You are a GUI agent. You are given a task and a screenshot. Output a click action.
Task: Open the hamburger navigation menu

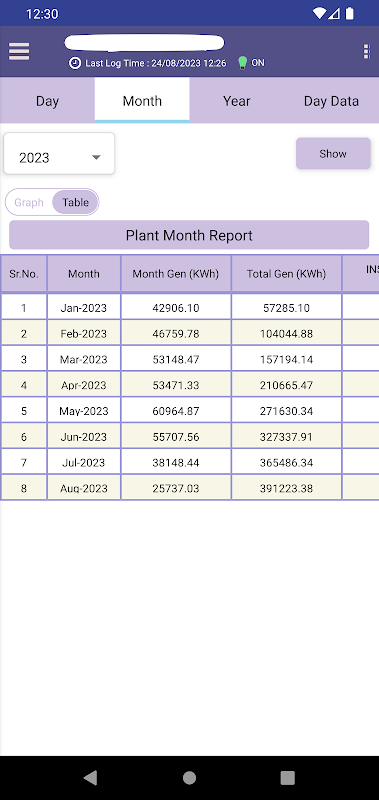click(19, 52)
